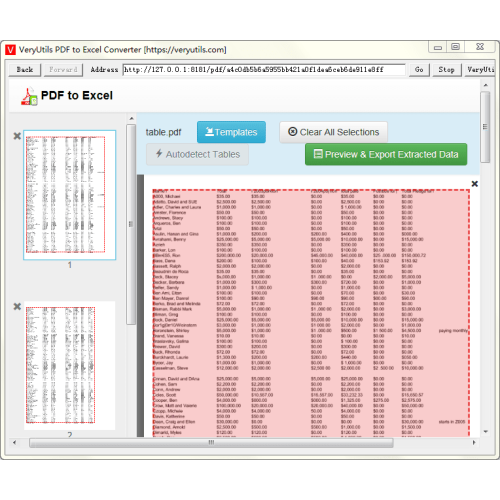Remove page 2 with its X icon
The width and height of the screenshot is (500, 500).
tap(17, 306)
